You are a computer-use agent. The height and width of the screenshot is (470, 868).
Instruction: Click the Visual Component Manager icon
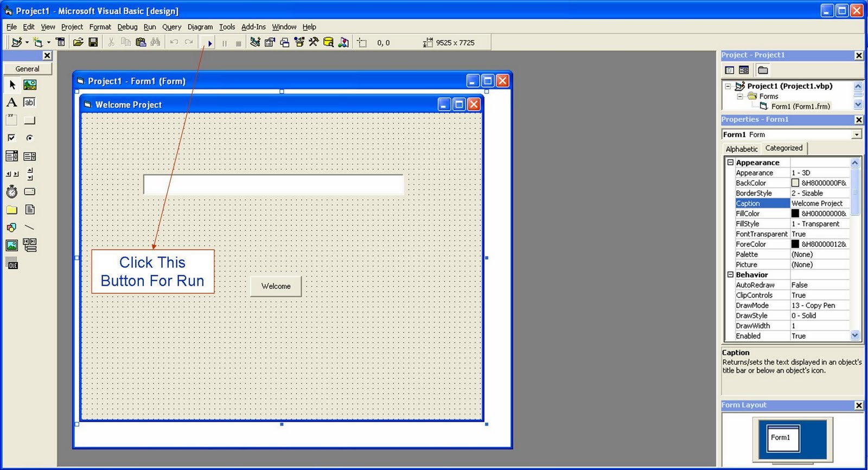(343, 42)
